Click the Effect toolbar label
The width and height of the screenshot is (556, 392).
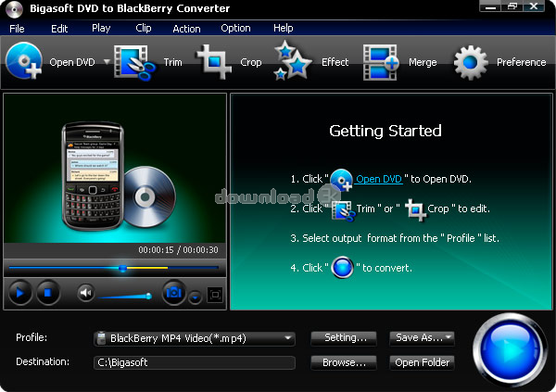click(335, 62)
